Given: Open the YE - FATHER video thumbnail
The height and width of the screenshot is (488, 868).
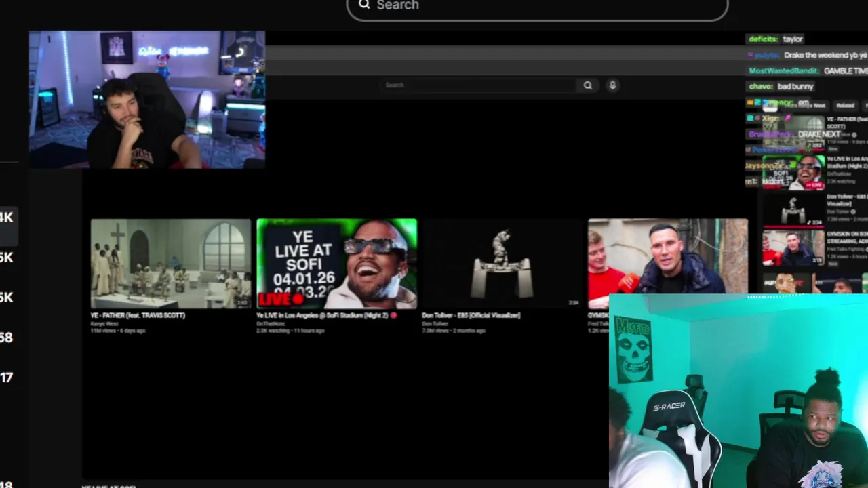Looking at the screenshot, I should point(171,264).
